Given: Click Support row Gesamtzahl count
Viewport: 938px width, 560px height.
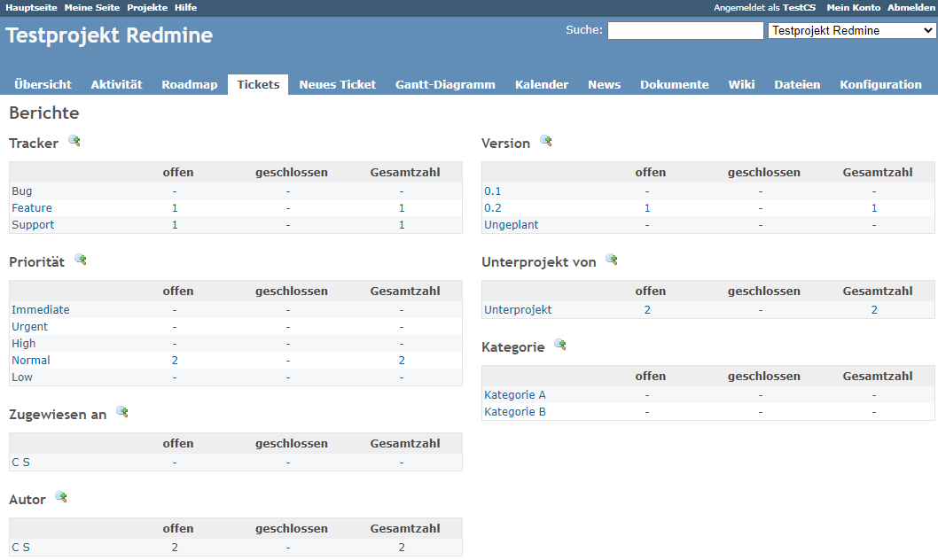Looking at the screenshot, I should (x=402, y=225).
